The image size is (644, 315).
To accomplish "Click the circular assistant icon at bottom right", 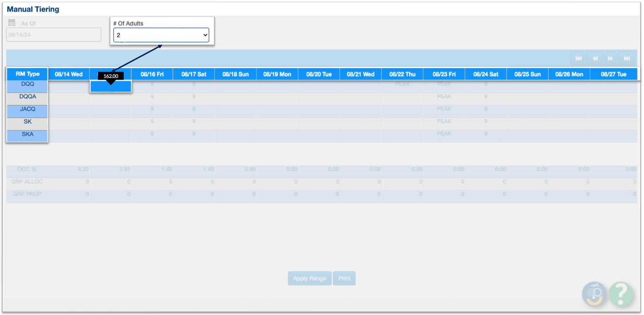I will [x=595, y=294].
